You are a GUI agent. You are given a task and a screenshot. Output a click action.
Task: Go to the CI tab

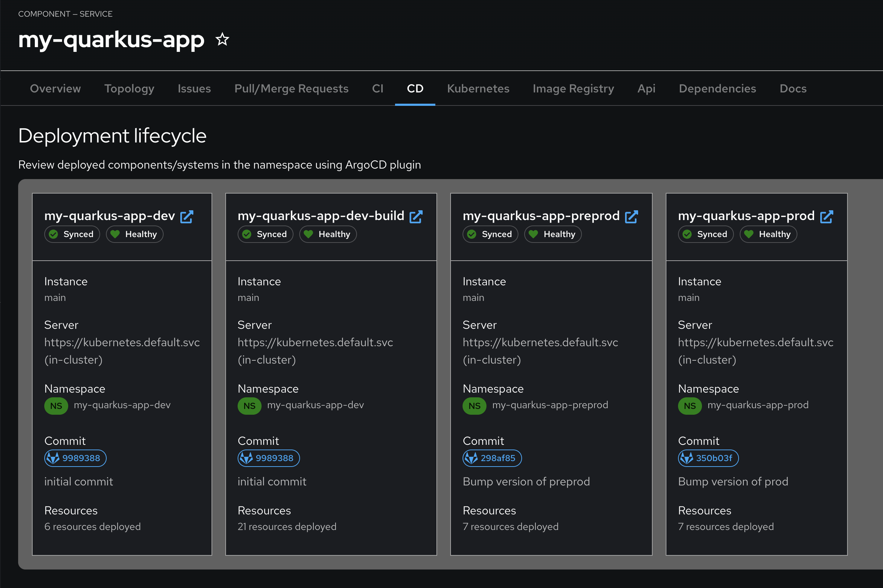tap(378, 88)
